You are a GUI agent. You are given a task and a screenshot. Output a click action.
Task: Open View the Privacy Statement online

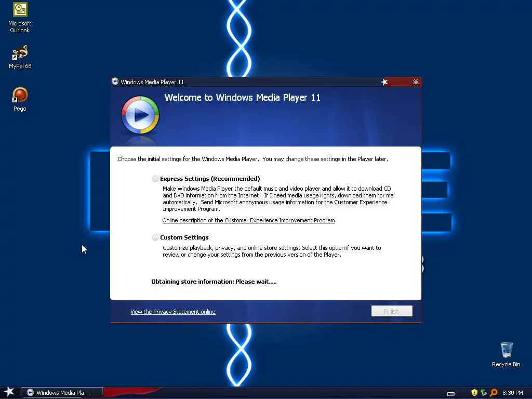[172, 312]
